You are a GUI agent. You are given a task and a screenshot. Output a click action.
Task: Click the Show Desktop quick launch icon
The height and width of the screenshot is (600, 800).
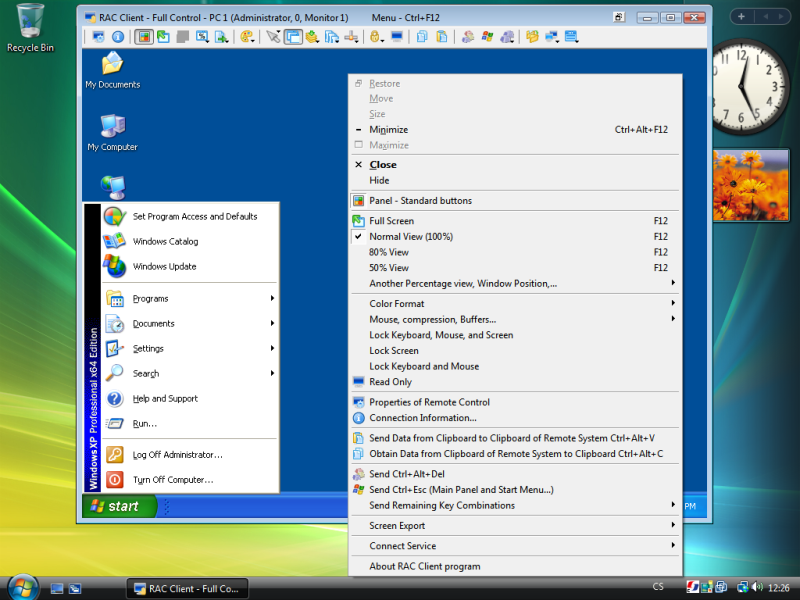pos(57,589)
